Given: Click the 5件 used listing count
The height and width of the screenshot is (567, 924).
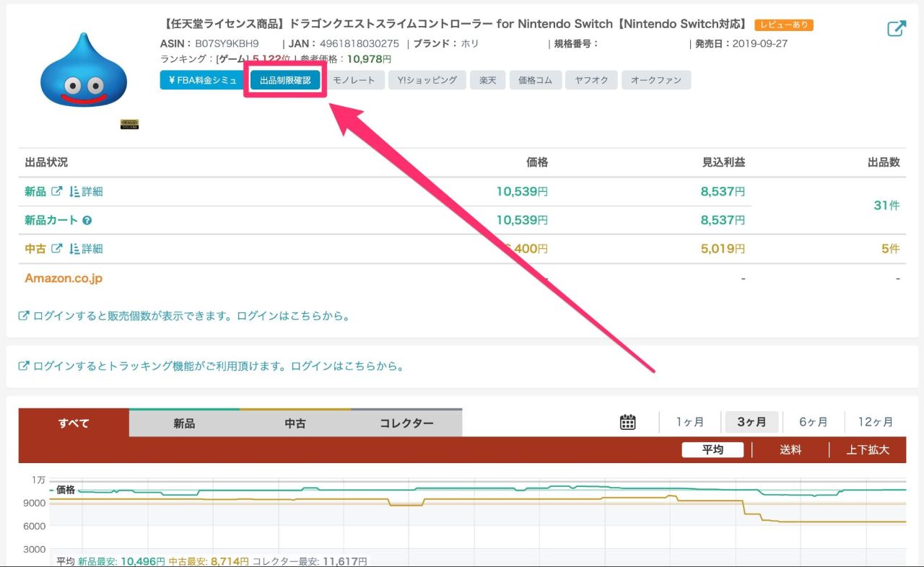Looking at the screenshot, I should tap(891, 248).
